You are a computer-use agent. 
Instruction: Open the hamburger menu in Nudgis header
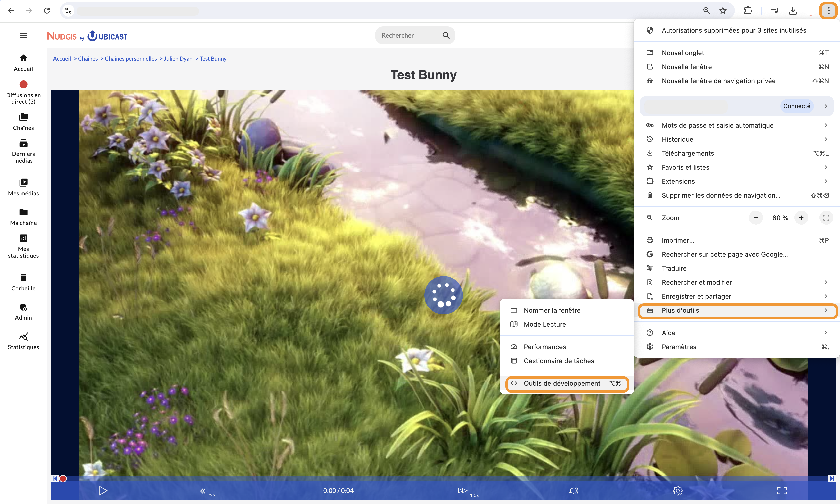coord(23,35)
